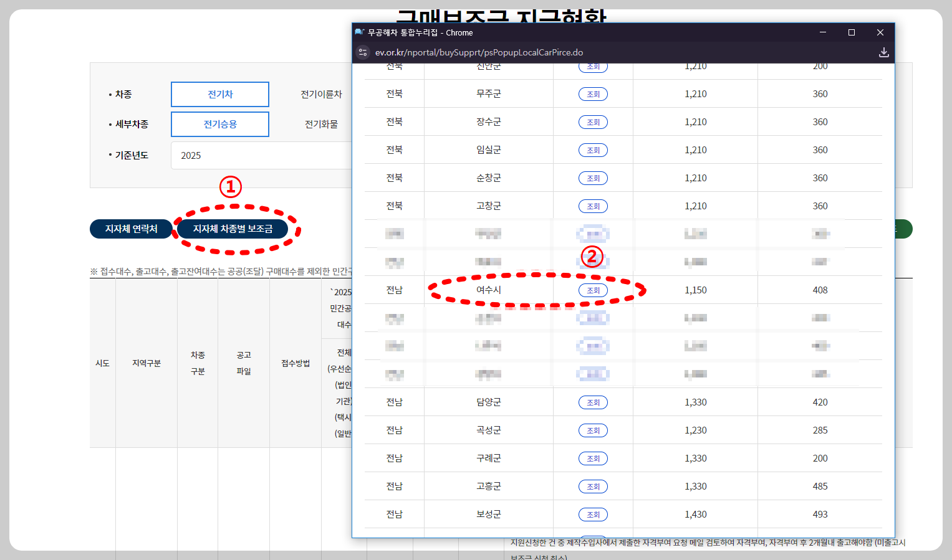The width and height of the screenshot is (952, 560).
Task: Click 조회 next to 여수시
Action: coord(593,290)
